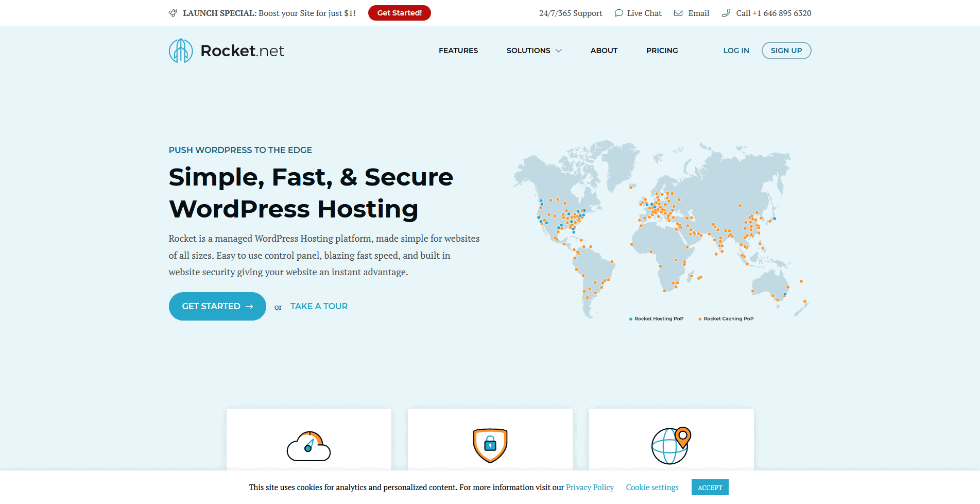The width and height of the screenshot is (980, 504).
Task: Click the Email envelope icon
Action: point(678,13)
